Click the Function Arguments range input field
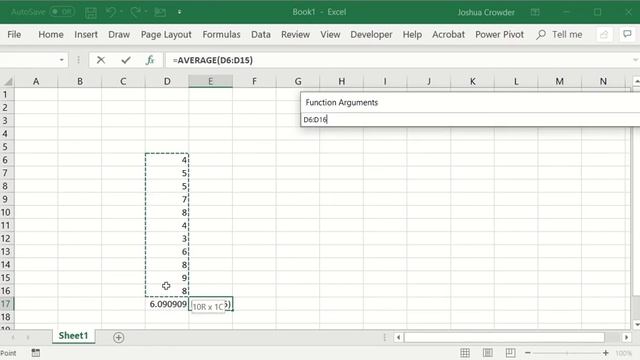The width and height of the screenshot is (640, 360). click(x=469, y=120)
